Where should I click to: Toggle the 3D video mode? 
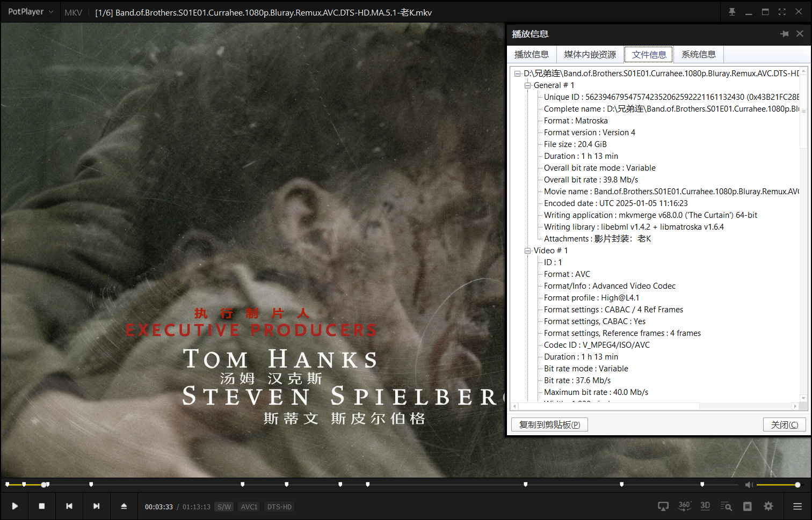[x=705, y=506]
